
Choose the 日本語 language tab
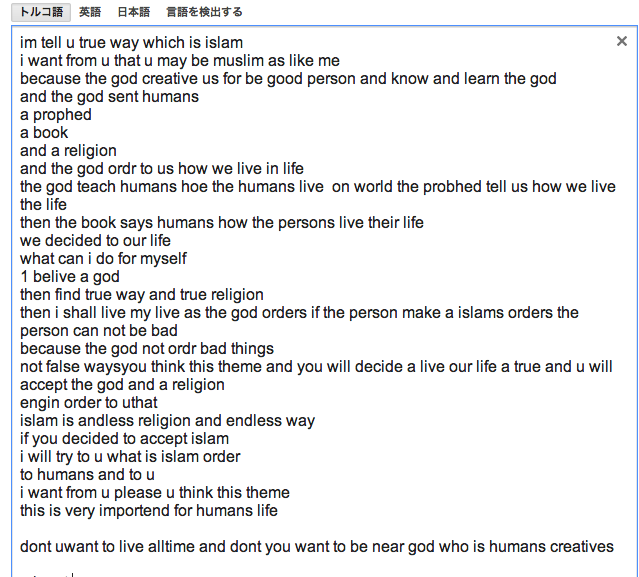131,12
